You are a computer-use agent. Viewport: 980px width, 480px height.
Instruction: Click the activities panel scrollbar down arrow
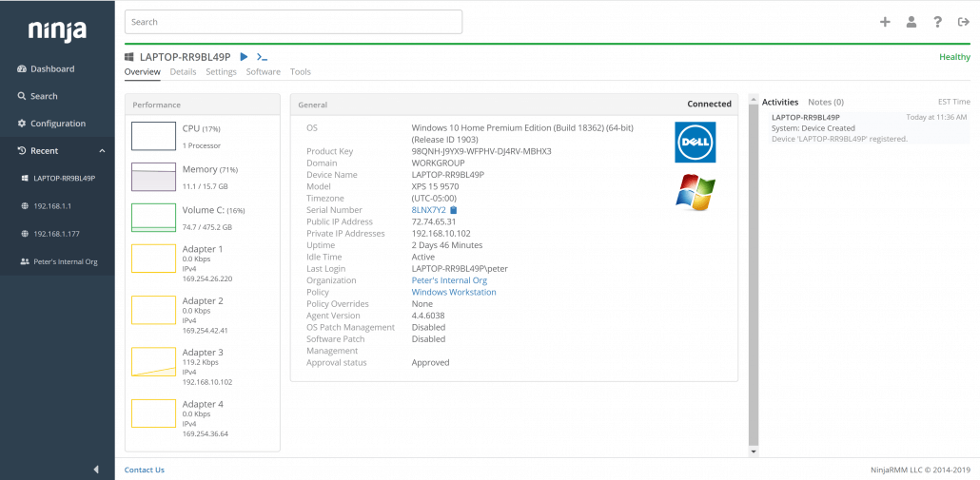(754, 451)
